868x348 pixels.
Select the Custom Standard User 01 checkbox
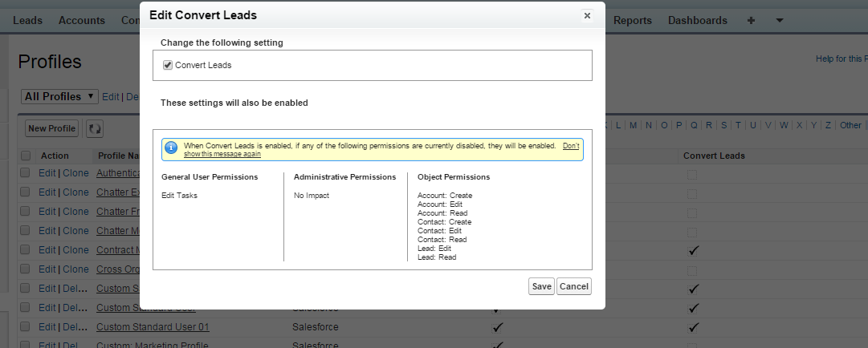[x=24, y=327]
